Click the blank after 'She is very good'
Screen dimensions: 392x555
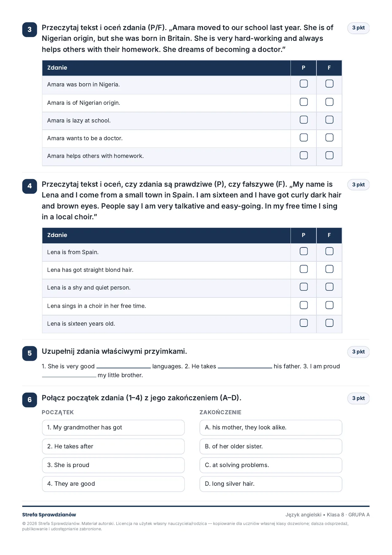pyautogui.click(x=124, y=366)
